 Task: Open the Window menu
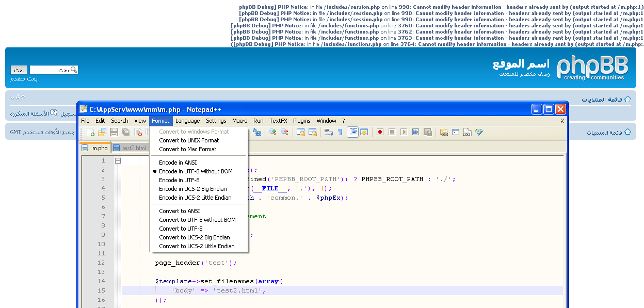[327, 121]
